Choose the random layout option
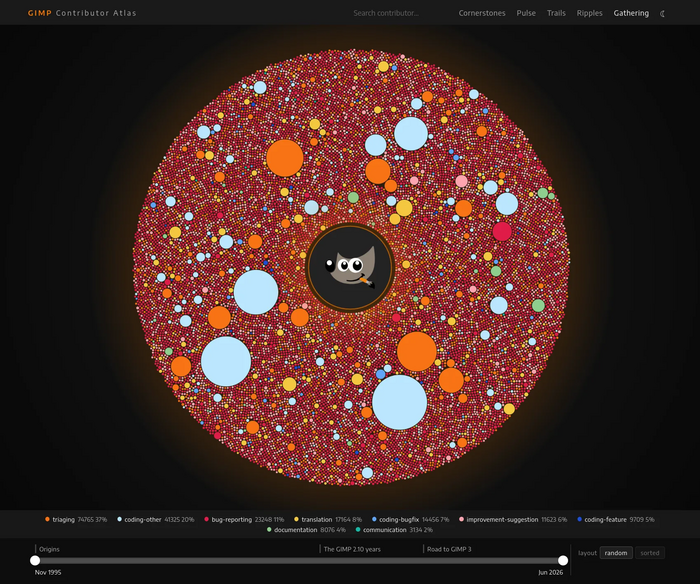 point(616,553)
